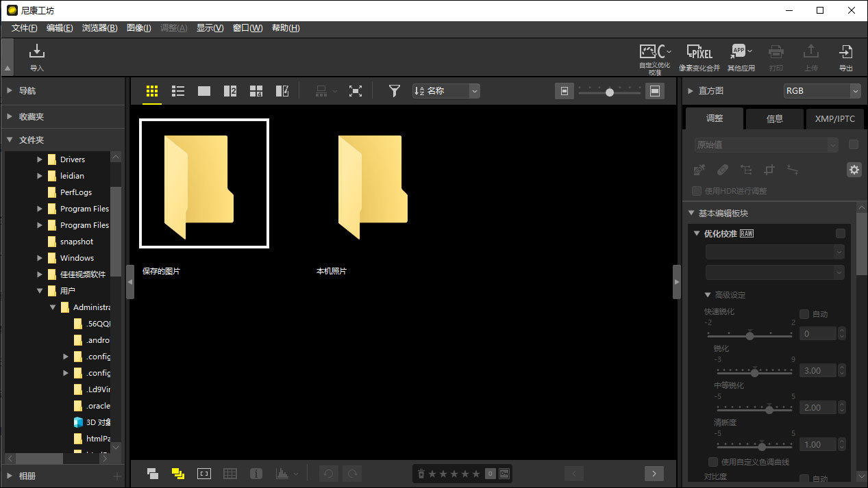Open the filter funnel icon
Viewport: 868px width, 488px height.
[x=394, y=91]
